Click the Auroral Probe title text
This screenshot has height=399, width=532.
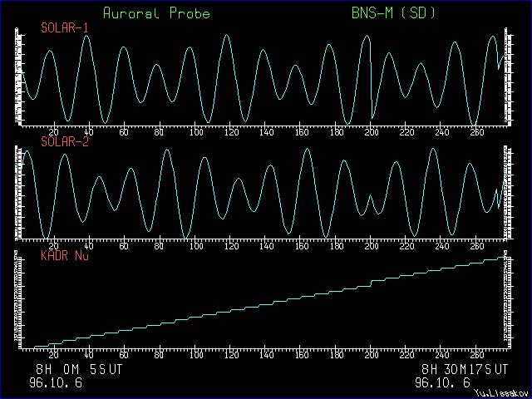click(156, 13)
